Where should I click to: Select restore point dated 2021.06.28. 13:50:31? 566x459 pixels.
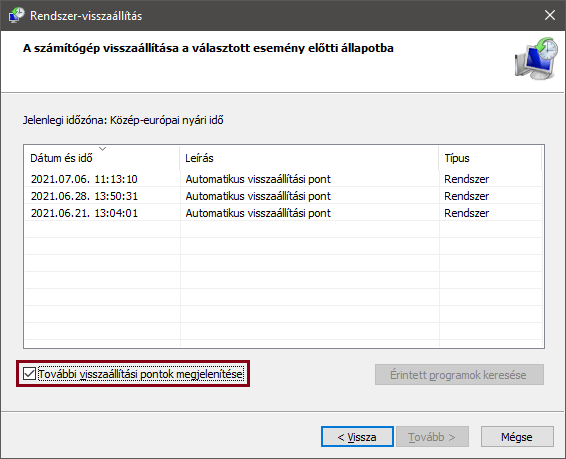click(x=283, y=196)
